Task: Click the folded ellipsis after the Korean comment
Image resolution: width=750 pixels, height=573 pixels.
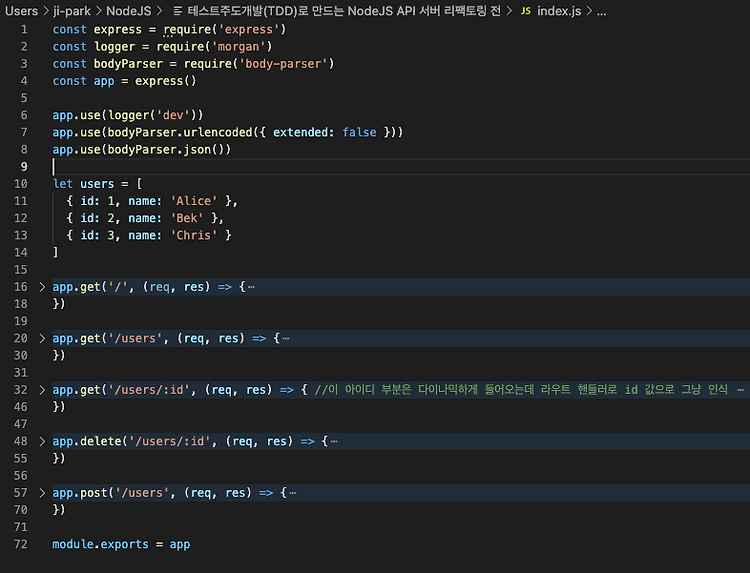Action: [740, 390]
